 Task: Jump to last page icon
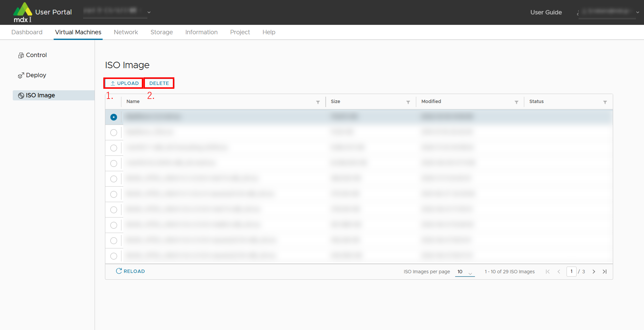click(604, 271)
